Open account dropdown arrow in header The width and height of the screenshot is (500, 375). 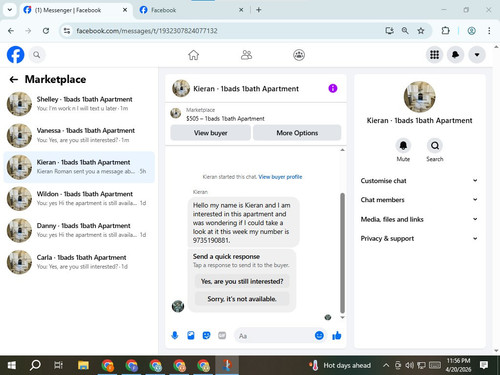coord(477,55)
